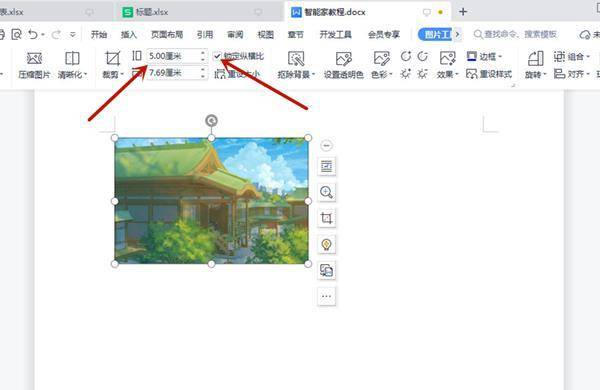Select the 图片工具 Picture Tools tab

tap(435, 34)
